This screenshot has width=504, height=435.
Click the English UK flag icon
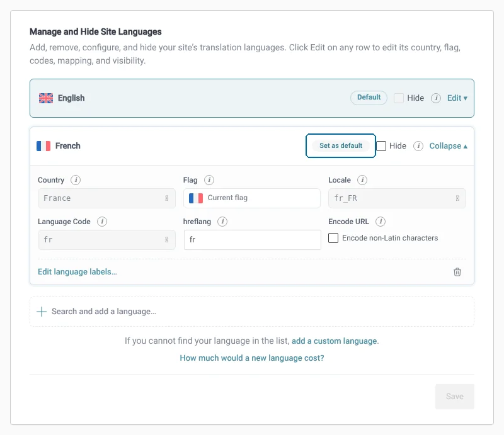tap(46, 98)
